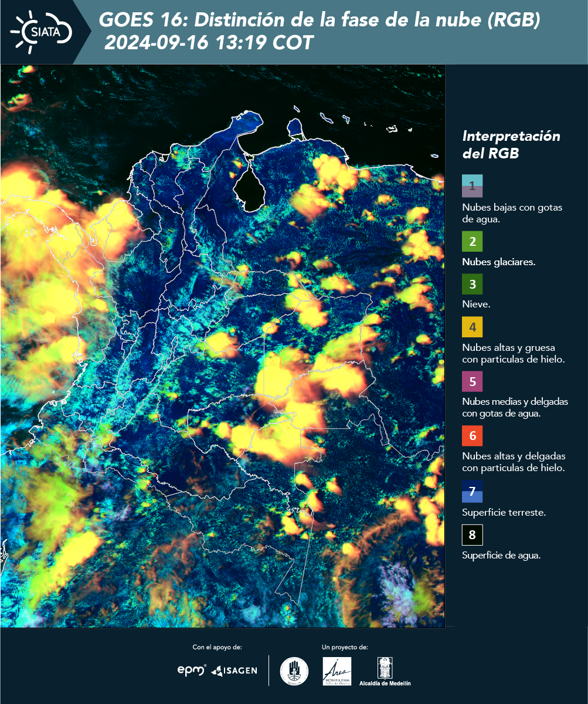588x704 pixels.
Task: Click "Nubes medias y delgadas con gotas de agua."
Action: tap(515, 407)
